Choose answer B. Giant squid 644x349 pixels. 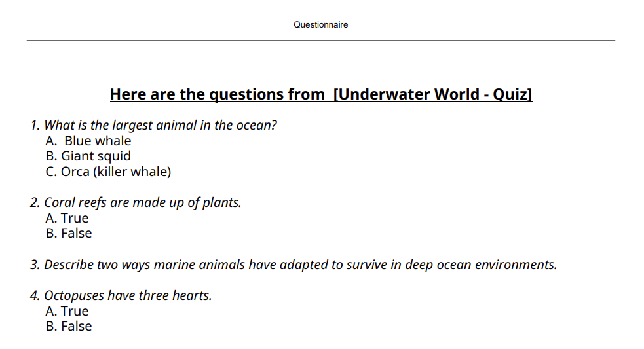[88, 156]
